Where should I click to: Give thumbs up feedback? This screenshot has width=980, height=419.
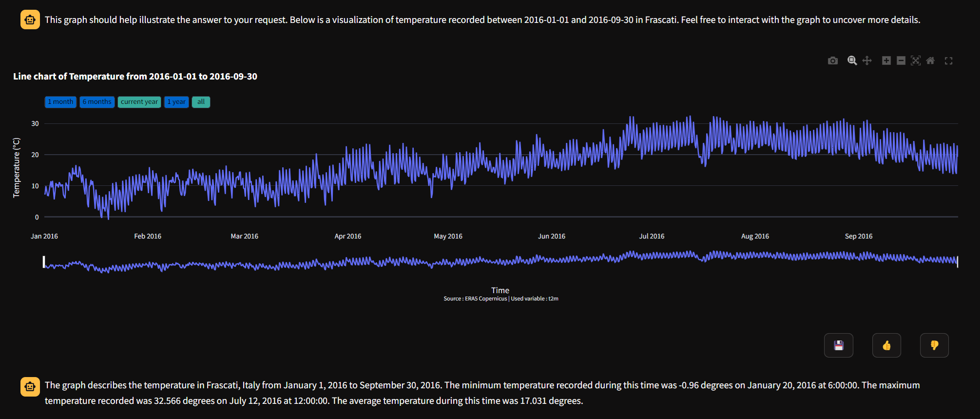[x=886, y=345]
